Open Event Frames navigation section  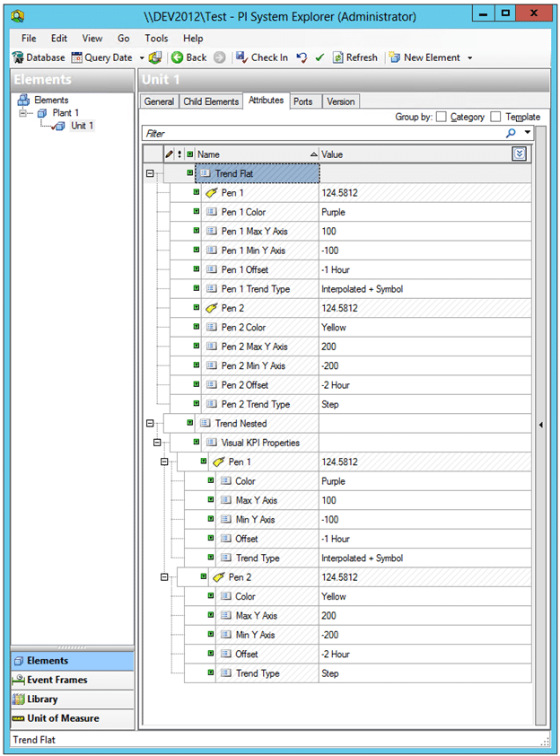57,680
